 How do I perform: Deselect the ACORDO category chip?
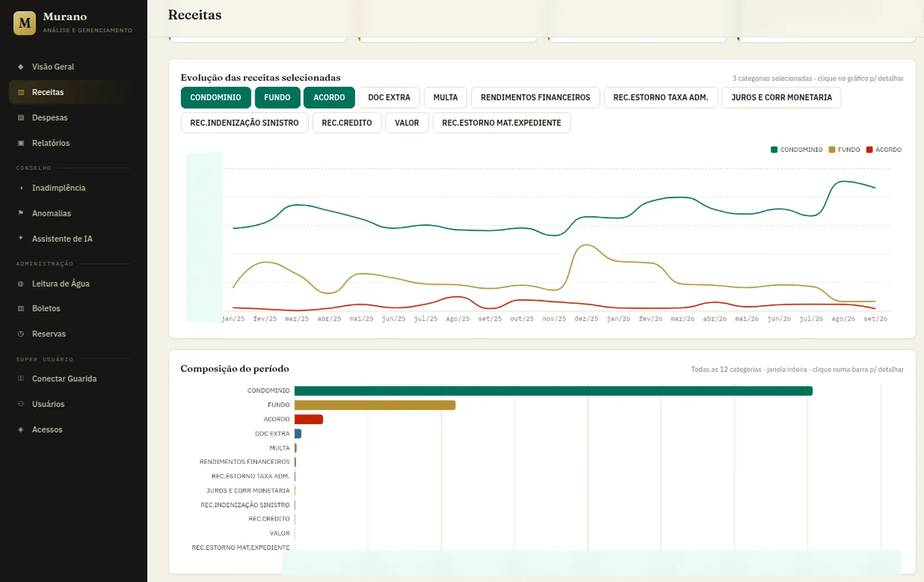[329, 98]
